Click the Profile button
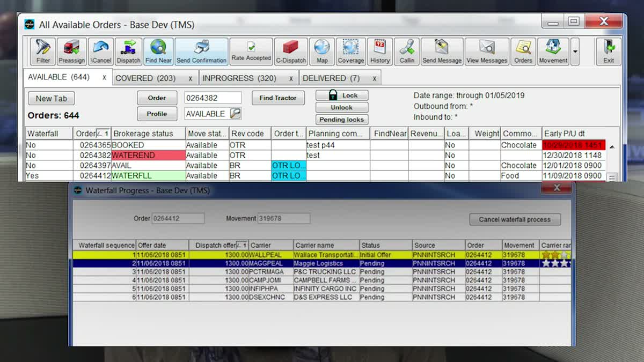 (157, 114)
